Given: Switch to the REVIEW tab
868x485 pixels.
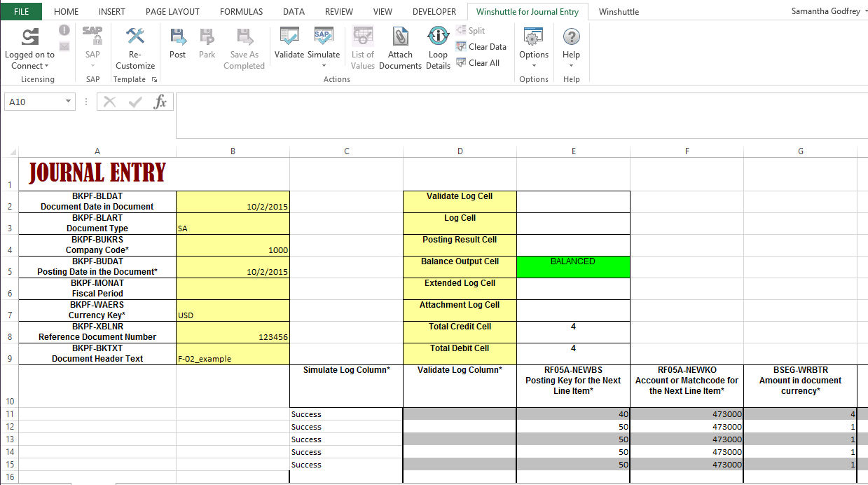Looking at the screenshot, I should coord(339,11).
